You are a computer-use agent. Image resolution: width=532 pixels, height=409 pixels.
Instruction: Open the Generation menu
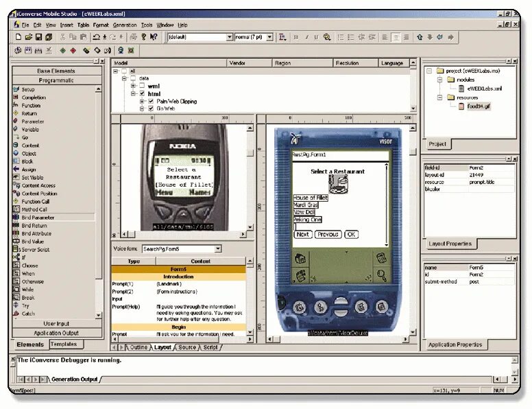[x=125, y=25]
